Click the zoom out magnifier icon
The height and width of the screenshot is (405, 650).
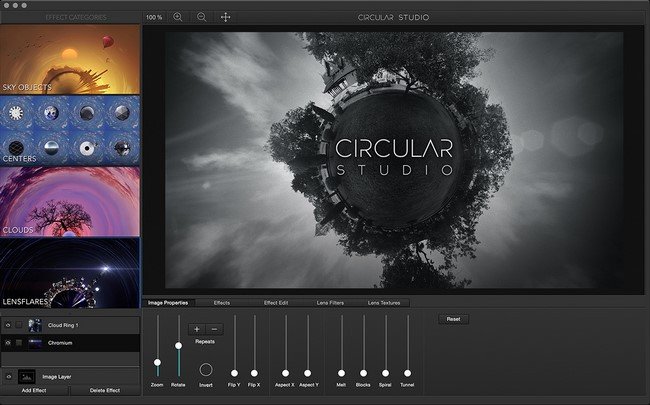point(201,17)
